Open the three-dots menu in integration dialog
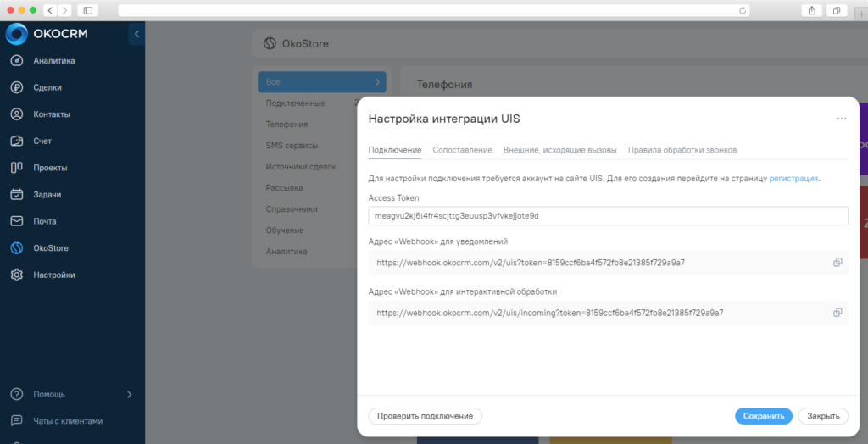868x444 pixels. tap(842, 119)
